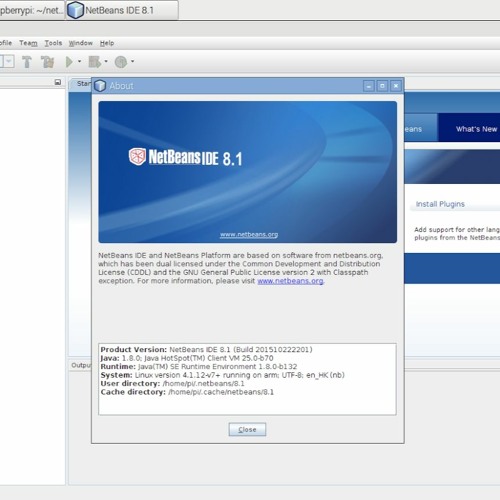This screenshot has height=500, width=500.
Task: Maximize the About dialog
Action: pyautogui.click(x=382, y=86)
